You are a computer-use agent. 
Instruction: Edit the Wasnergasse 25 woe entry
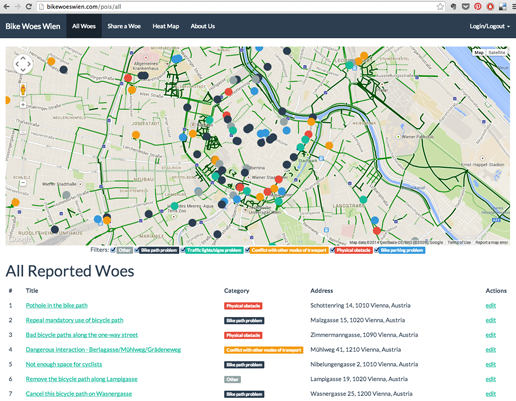(x=491, y=393)
